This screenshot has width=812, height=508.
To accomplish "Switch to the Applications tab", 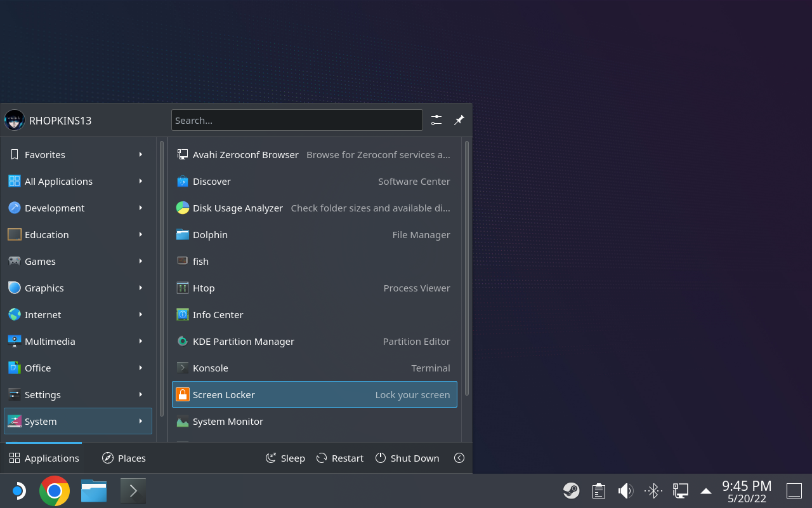I will click(x=44, y=458).
